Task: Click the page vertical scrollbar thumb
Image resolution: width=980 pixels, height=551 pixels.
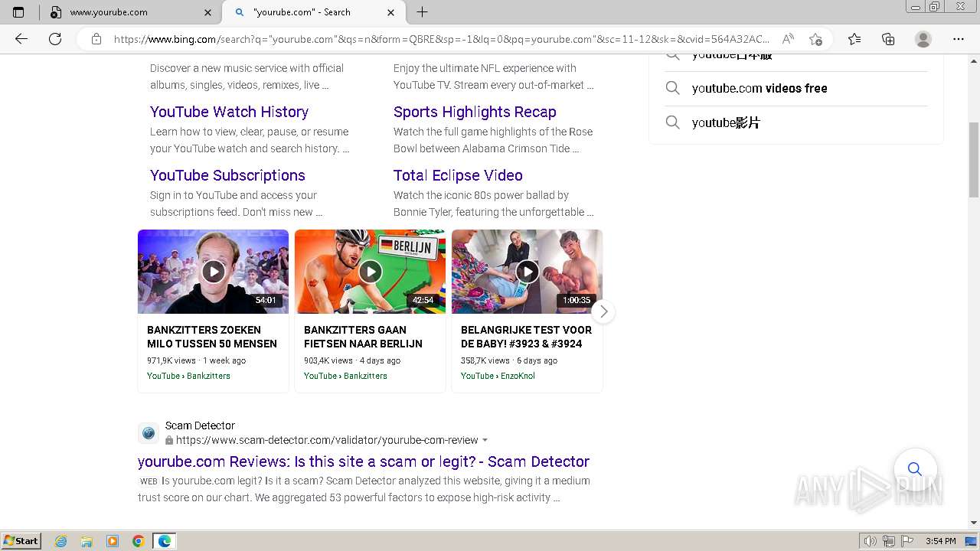Action: click(974, 159)
